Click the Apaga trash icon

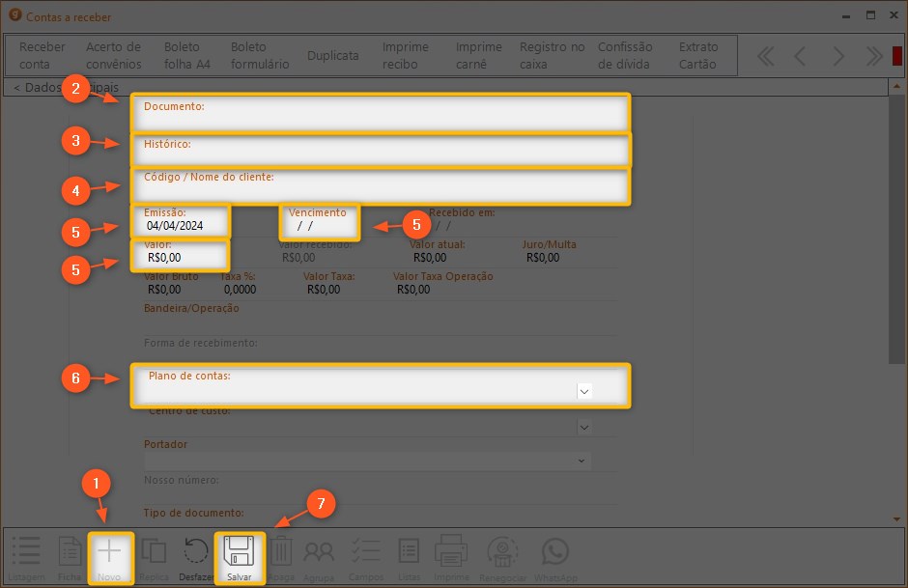pos(280,552)
